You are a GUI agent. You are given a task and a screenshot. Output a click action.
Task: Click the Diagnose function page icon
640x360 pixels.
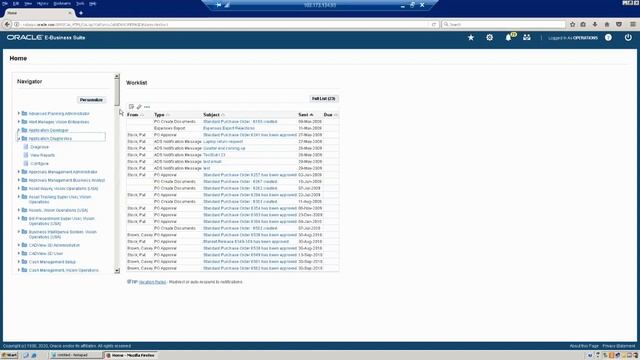[x=26, y=147]
